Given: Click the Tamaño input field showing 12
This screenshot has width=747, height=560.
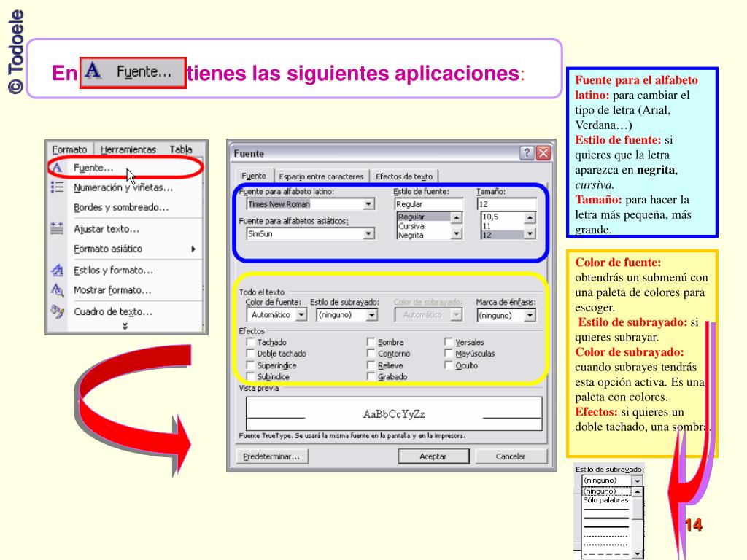Looking at the screenshot, I should pyautogui.click(x=506, y=204).
